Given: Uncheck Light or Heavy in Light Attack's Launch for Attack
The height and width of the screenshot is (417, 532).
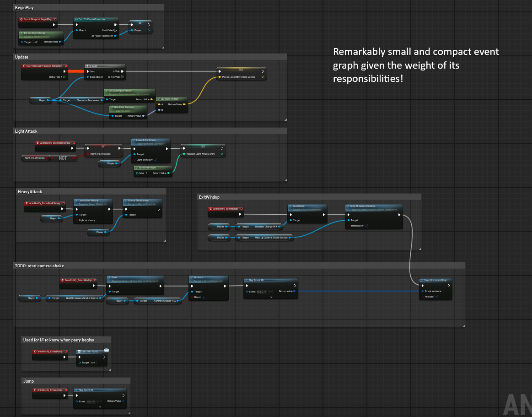Looking at the screenshot, I should 156,160.
